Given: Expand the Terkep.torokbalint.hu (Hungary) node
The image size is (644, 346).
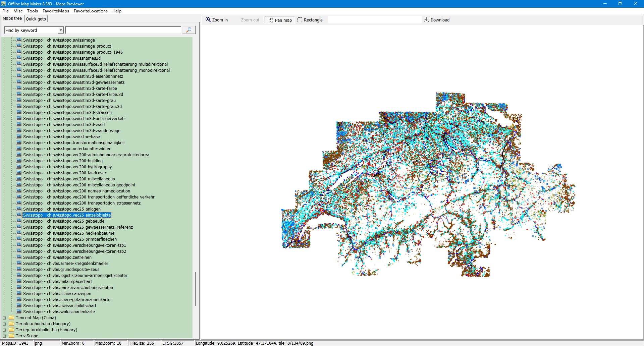Looking at the screenshot, I should pyautogui.click(x=4, y=330).
